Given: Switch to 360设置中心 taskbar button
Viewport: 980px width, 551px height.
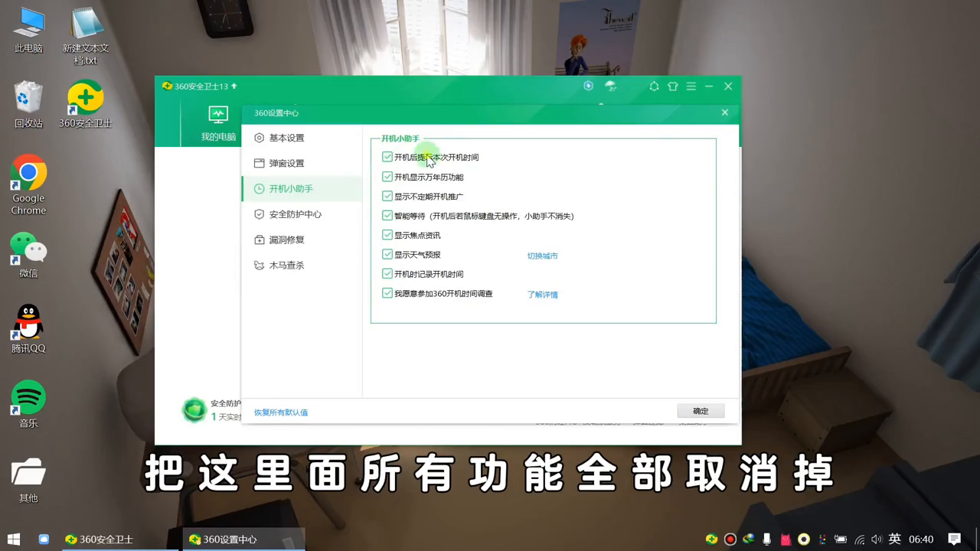Looking at the screenshot, I should 243,540.
